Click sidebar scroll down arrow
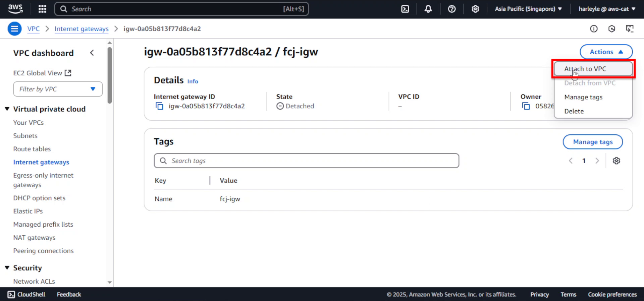644x301 pixels. (110, 283)
